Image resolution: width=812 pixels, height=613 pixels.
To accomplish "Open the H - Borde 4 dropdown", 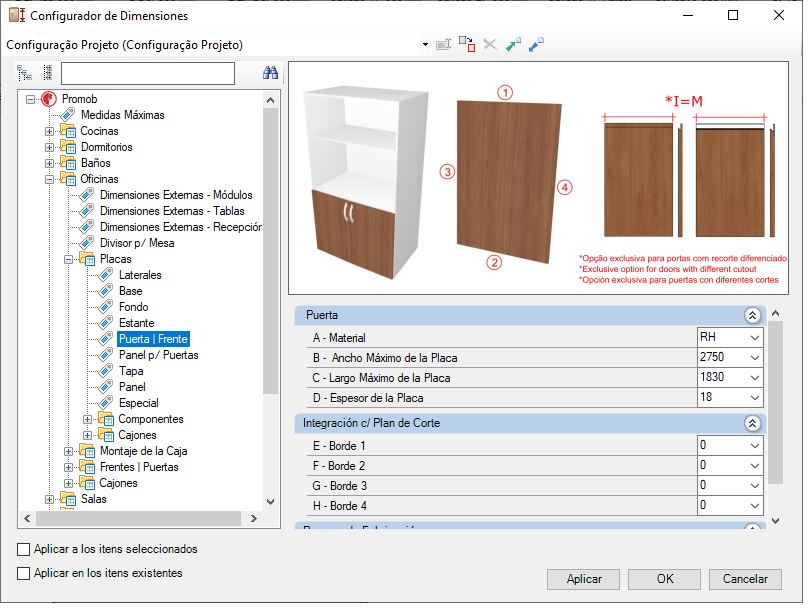I will click(x=755, y=506).
